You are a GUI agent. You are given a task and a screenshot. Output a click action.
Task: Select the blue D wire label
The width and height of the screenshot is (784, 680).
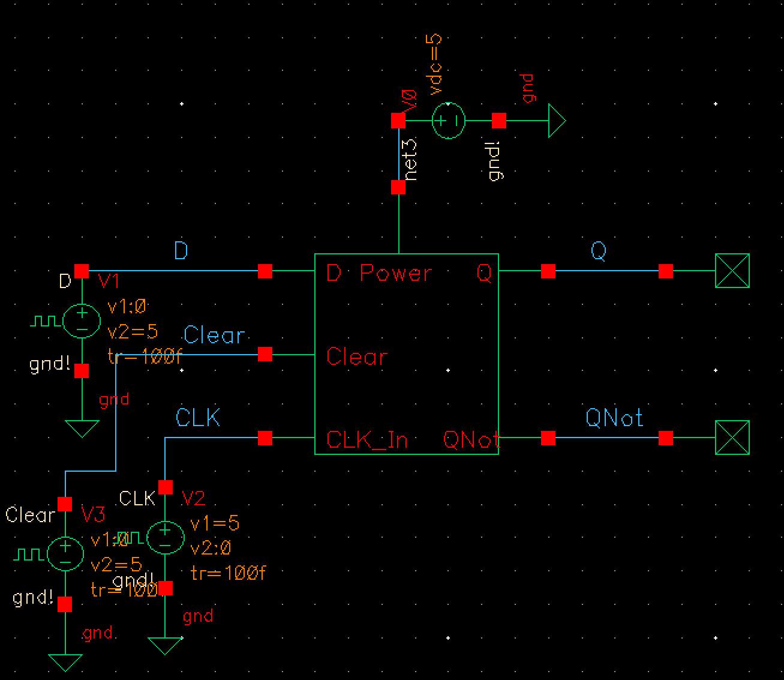(x=181, y=250)
